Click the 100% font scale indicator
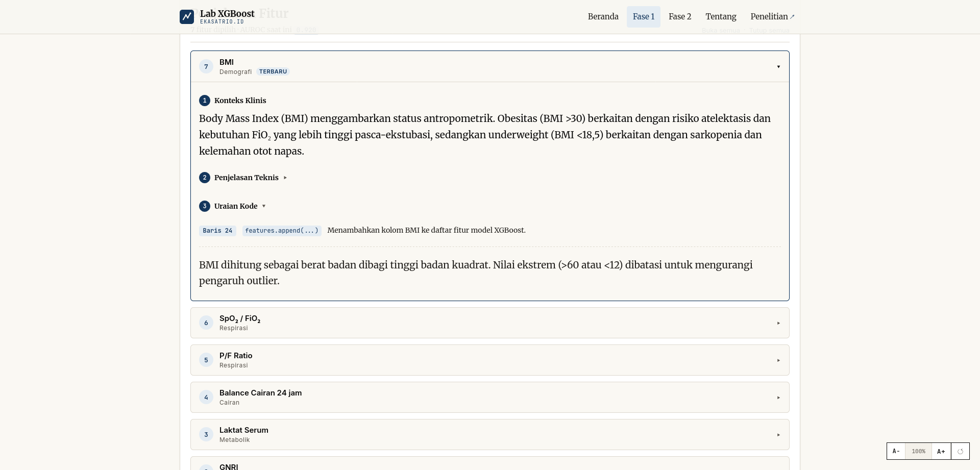The image size is (980, 470). [918, 451]
